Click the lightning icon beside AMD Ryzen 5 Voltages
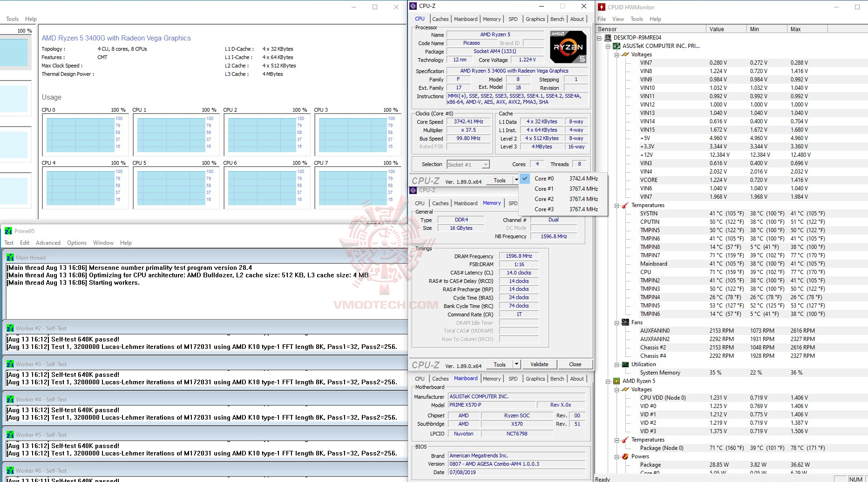 pyautogui.click(x=625, y=389)
